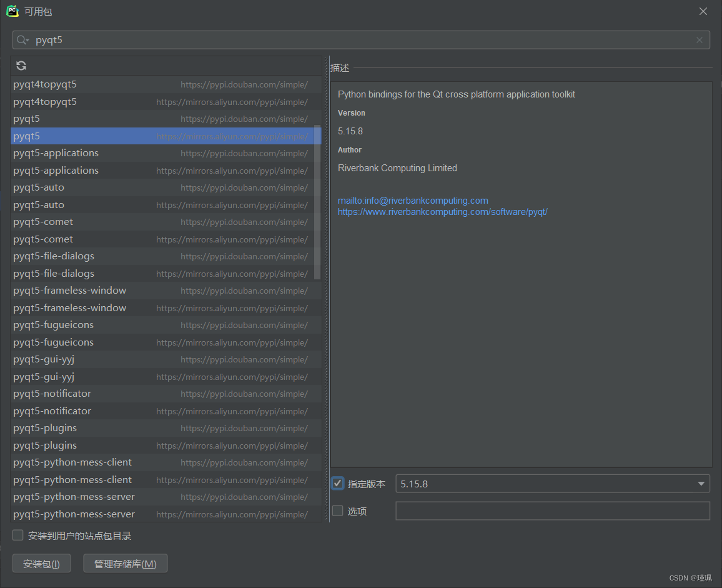Click the 安装包(I) button
The width and height of the screenshot is (722, 588).
point(41,564)
